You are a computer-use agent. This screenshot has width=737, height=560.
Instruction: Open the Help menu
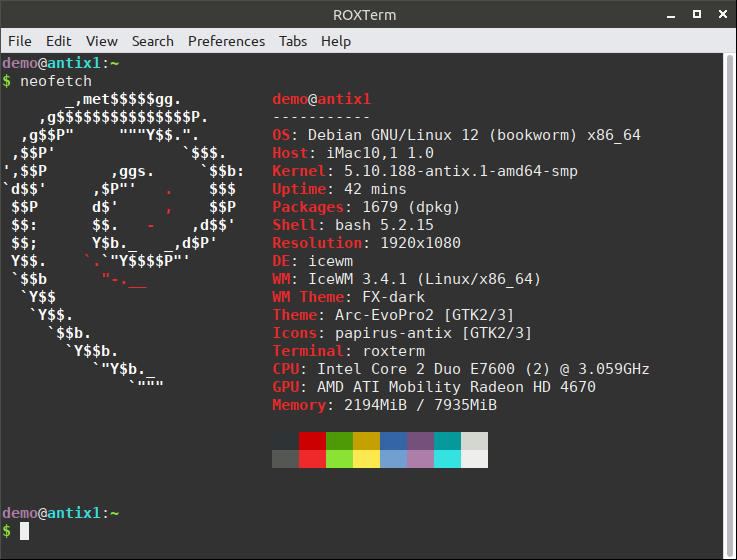click(x=336, y=41)
